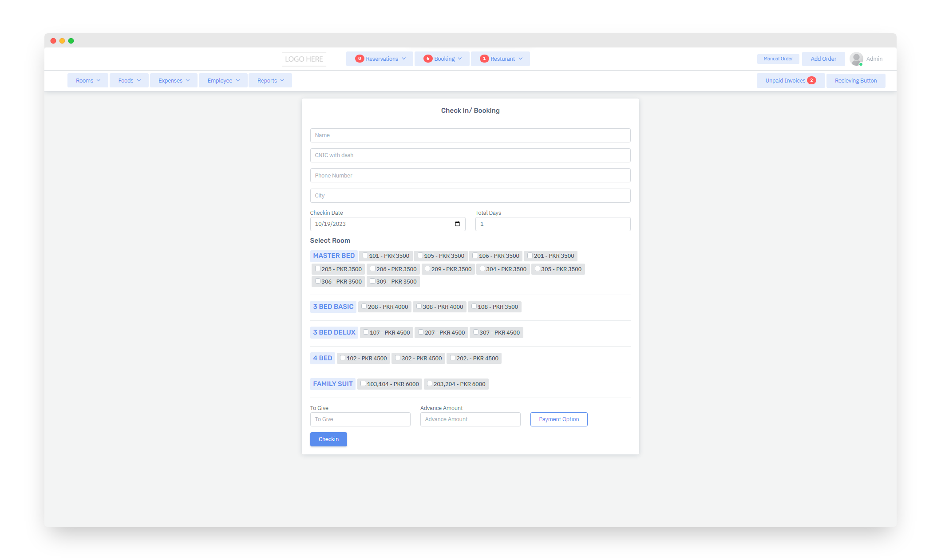Image resolution: width=941 pixels, height=560 pixels.
Task: Open the Expenses dropdown menu
Action: 174,80
